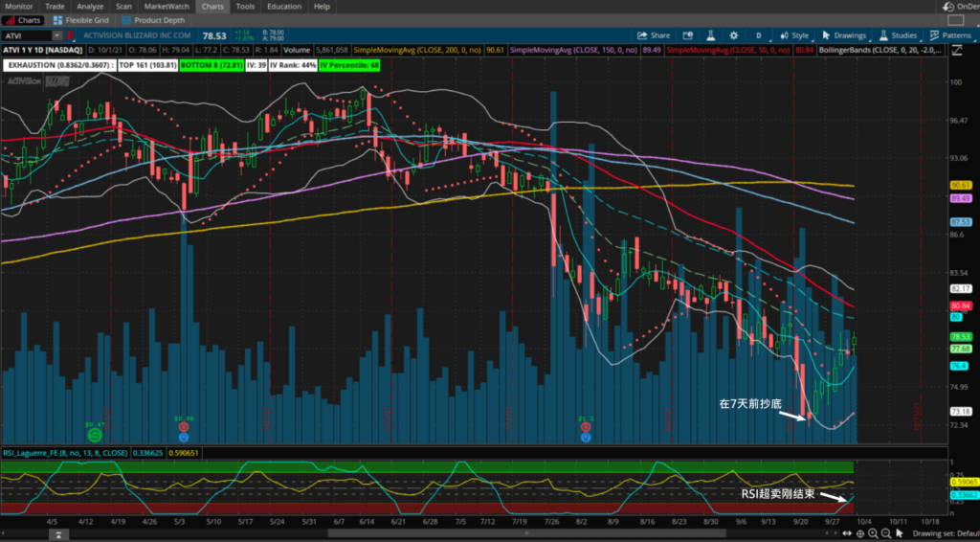980x542 pixels.
Task: Click the price axis scale icon at right edge
Action: pos(956,50)
